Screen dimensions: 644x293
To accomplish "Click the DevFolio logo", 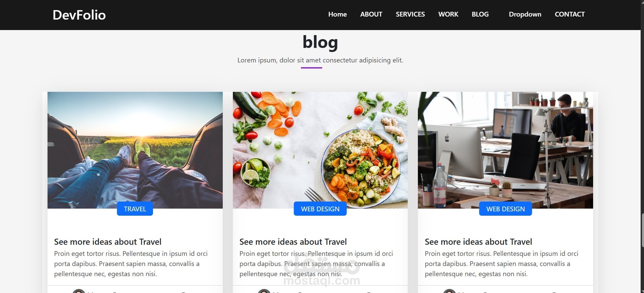I will (79, 15).
